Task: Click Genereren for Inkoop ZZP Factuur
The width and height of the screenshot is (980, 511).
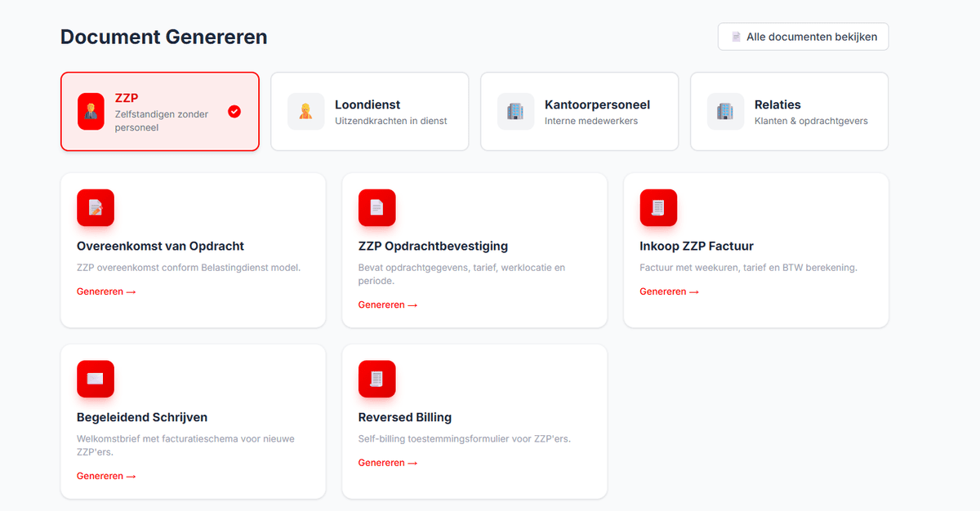Action: coord(669,291)
